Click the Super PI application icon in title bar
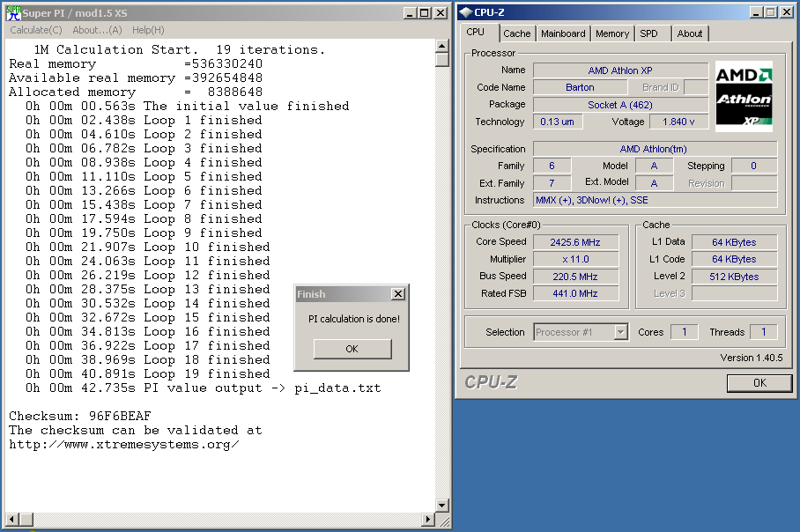 [x=14, y=12]
